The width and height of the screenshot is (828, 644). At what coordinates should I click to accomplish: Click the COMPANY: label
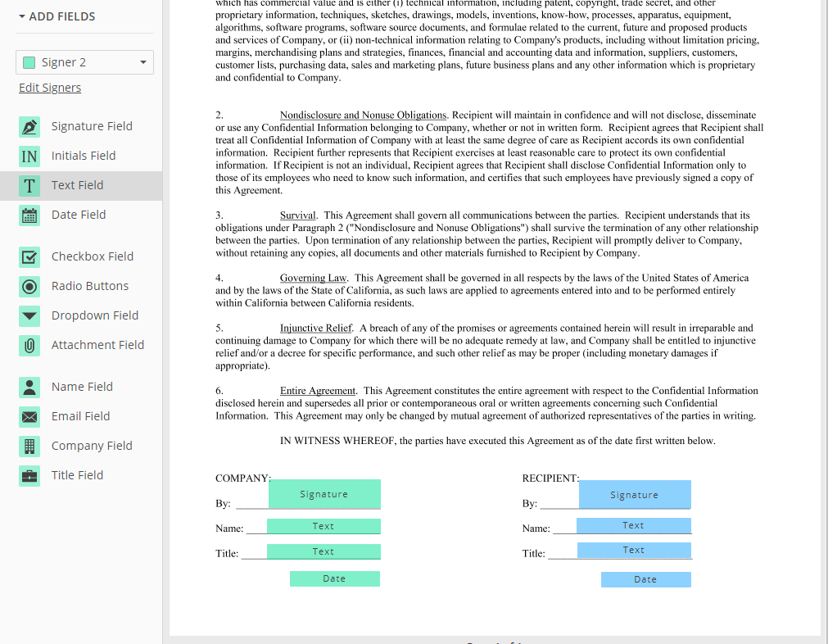coord(243,478)
